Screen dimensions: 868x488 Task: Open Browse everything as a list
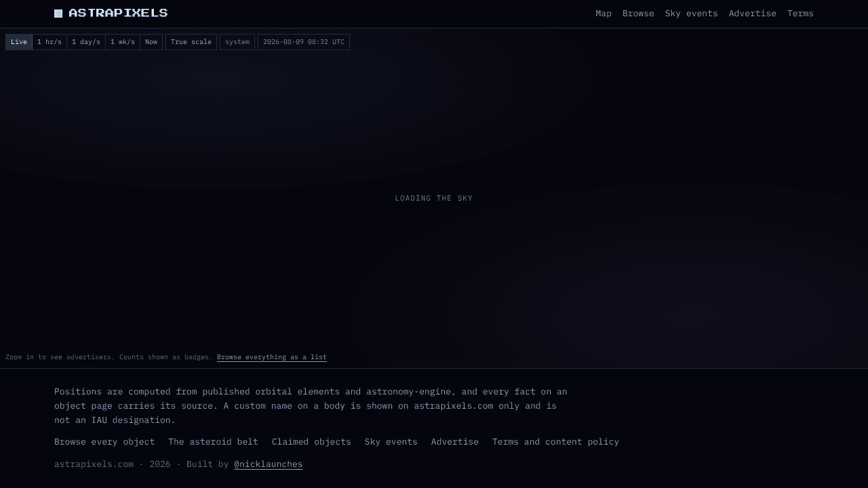[272, 357]
